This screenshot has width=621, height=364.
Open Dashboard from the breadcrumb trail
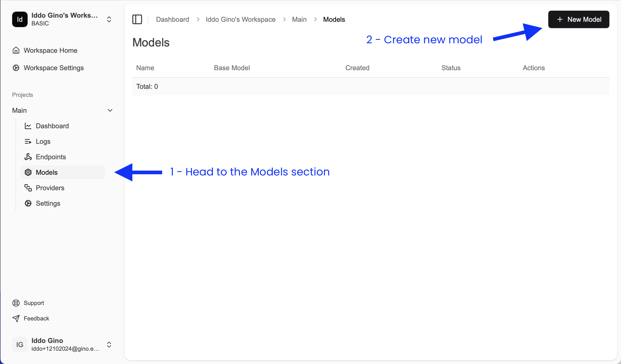point(172,19)
